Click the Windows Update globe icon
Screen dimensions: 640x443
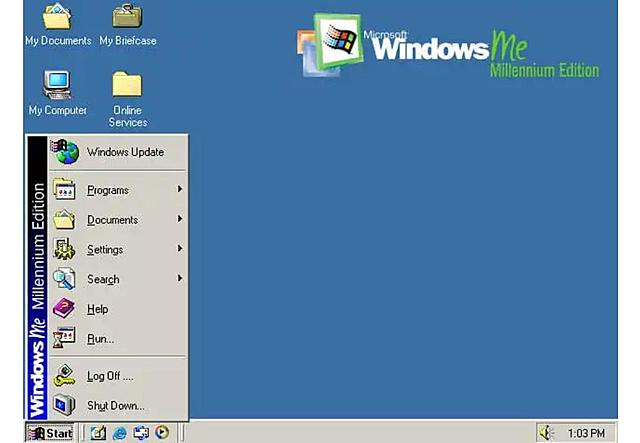65,152
